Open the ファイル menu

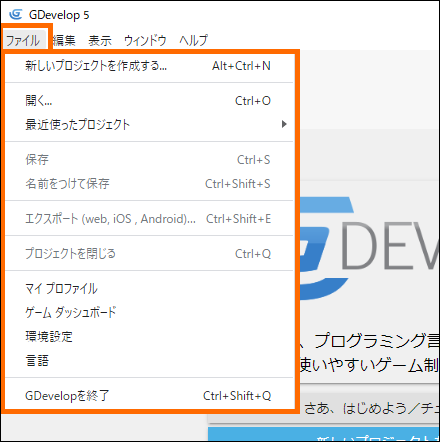click(23, 40)
